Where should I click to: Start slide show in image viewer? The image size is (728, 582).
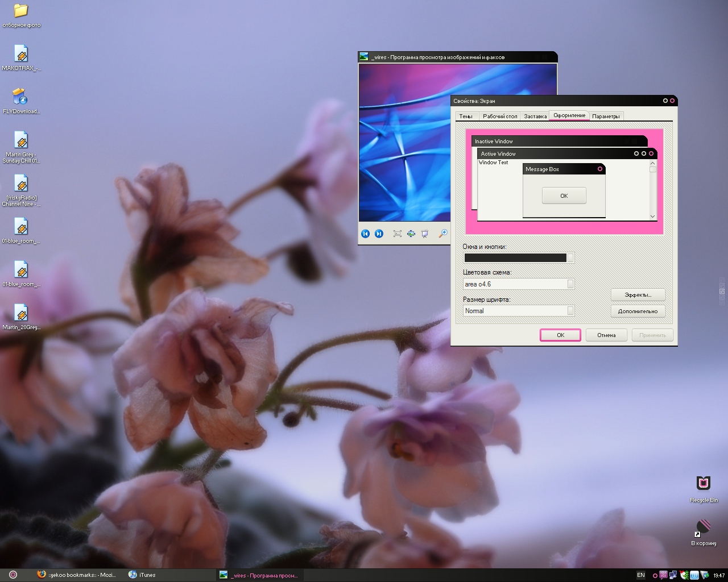click(x=424, y=234)
